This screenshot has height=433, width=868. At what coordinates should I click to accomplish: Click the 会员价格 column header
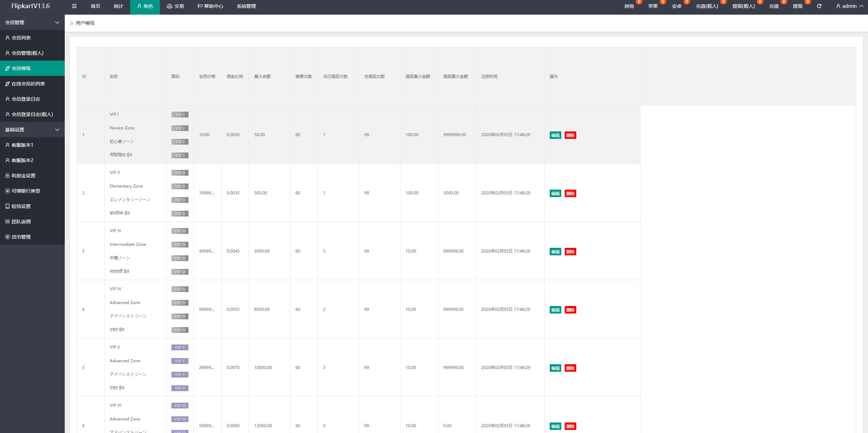click(x=207, y=76)
